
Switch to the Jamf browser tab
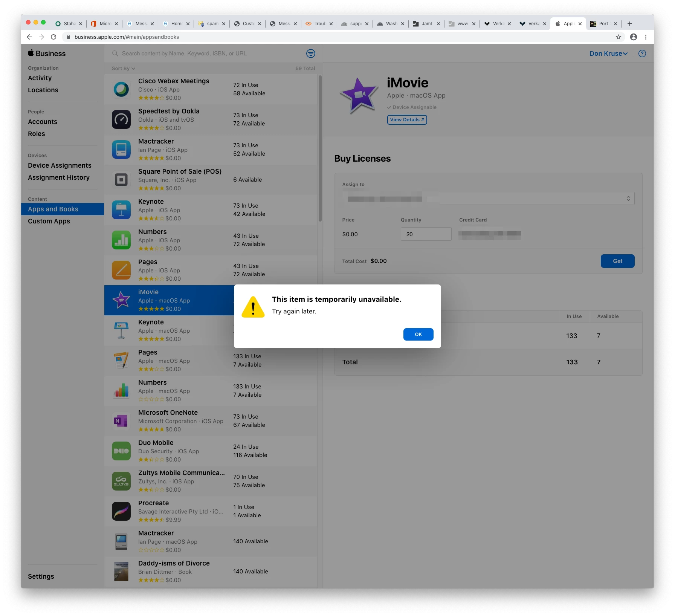coord(426,24)
